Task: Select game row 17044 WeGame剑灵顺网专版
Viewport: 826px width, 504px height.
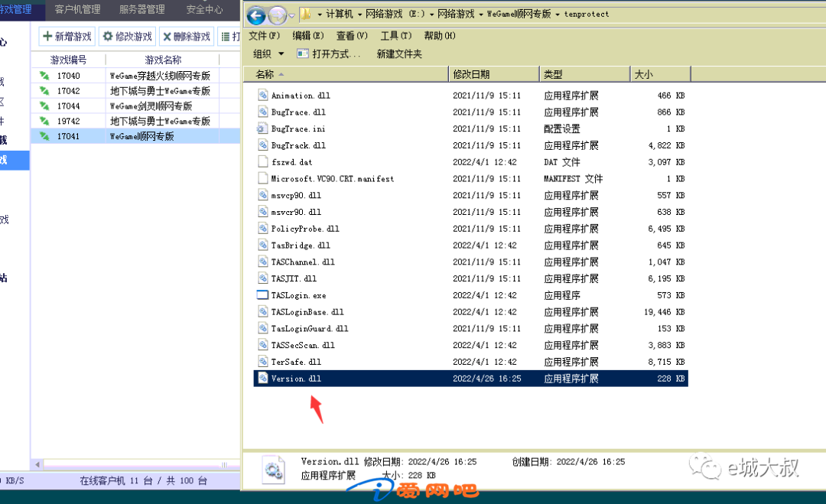Action: [x=136, y=106]
